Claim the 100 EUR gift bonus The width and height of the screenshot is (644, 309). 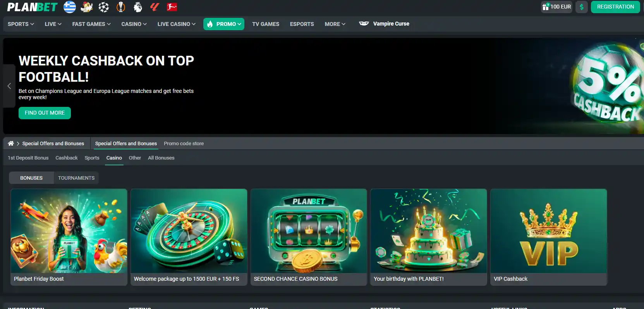click(556, 7)
